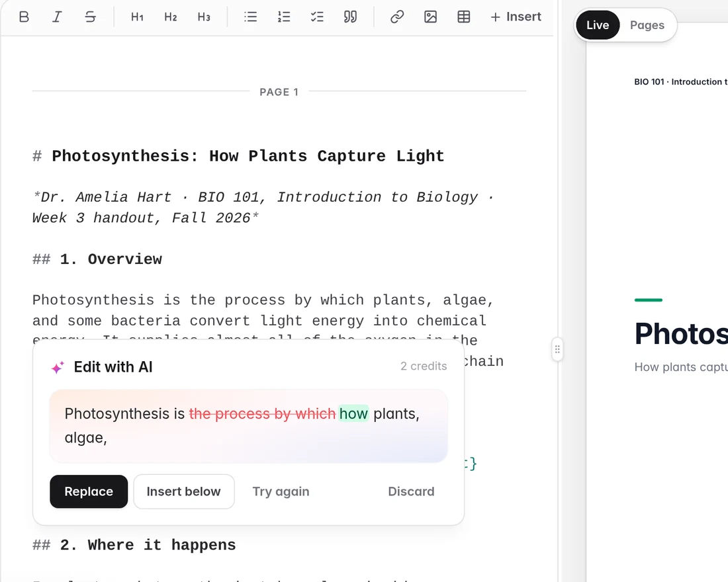728x582 pixels.
Task: Click the 'Photosynthesis: How Plants Capture Light' heading
Action: (248, 156)
